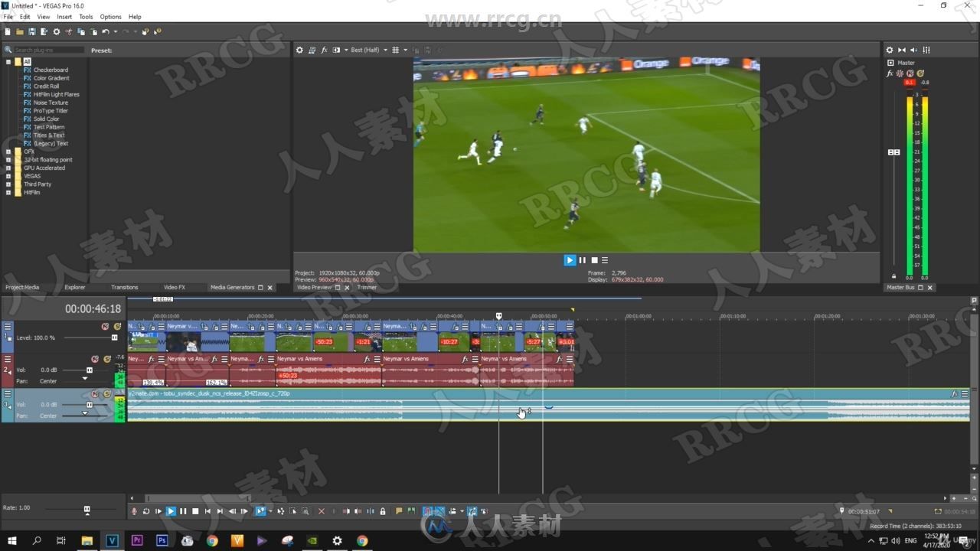
Task: Expand the Third Party folder
Action: click(8, 184)
